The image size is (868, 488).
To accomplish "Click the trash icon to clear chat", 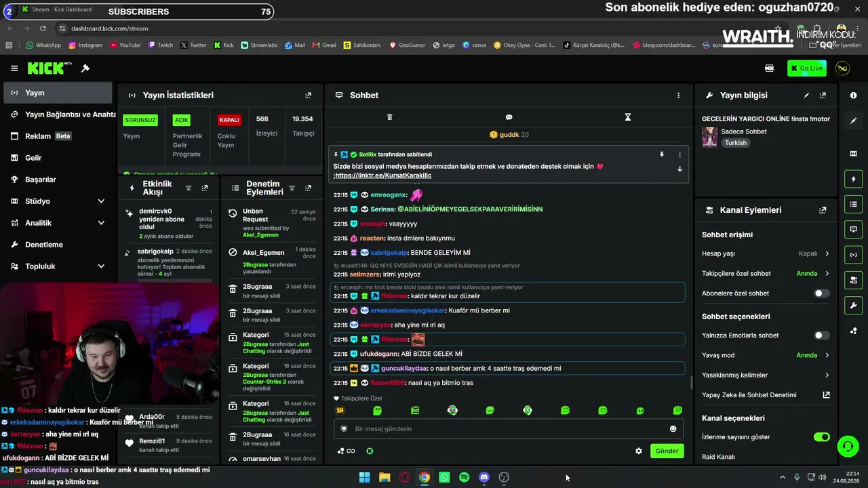I will pos(389,117).
